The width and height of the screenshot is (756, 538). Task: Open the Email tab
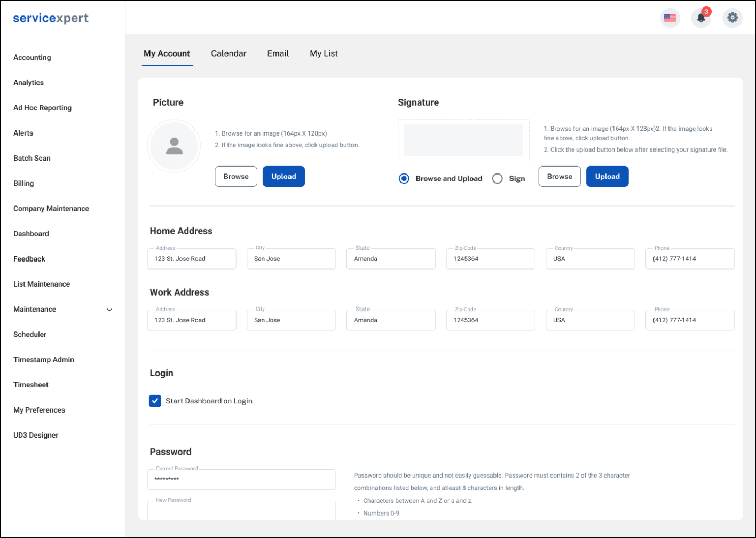[x=278, y=53]
